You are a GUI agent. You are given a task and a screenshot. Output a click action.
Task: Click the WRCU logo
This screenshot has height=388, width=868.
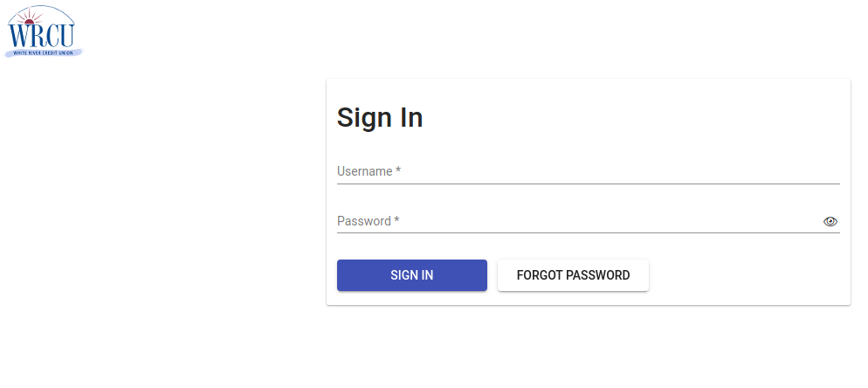tap(44, 31)
